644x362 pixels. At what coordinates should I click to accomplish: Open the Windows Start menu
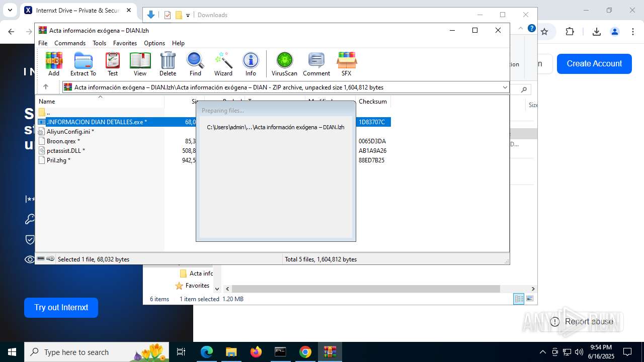[12, 352]
